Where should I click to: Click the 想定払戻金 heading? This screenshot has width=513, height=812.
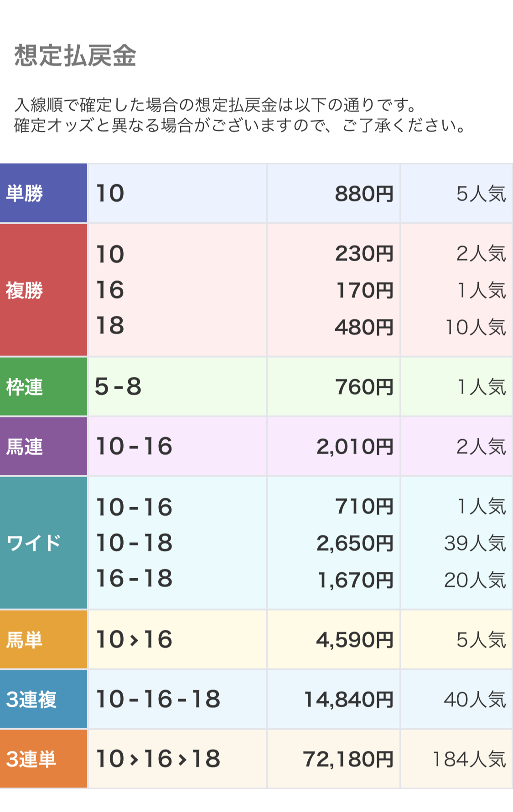[x=76, y=56]
